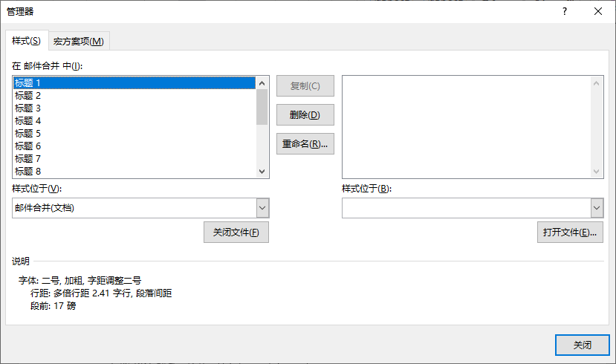Click the 重命名(R)... button
The width and height of the screenshot is (616, 364).
[x=305, y=143]
